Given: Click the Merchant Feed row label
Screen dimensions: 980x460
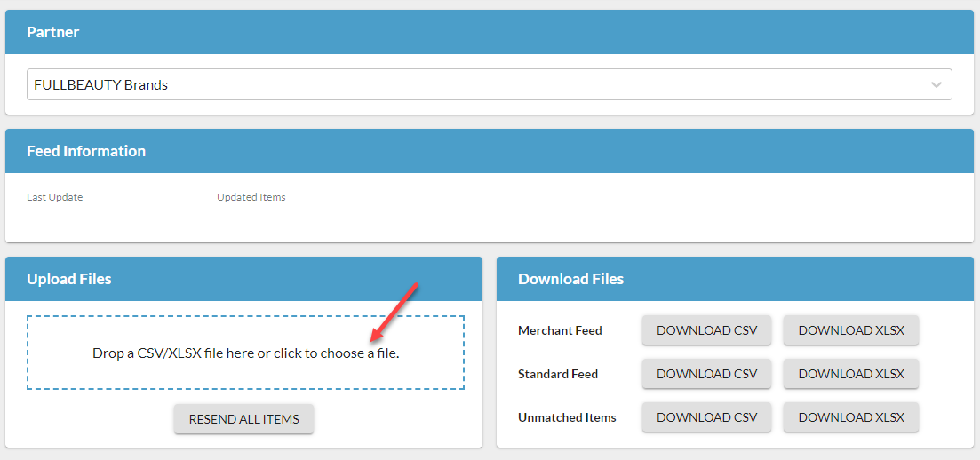Looking at the screenshot, I should point(560,330).
